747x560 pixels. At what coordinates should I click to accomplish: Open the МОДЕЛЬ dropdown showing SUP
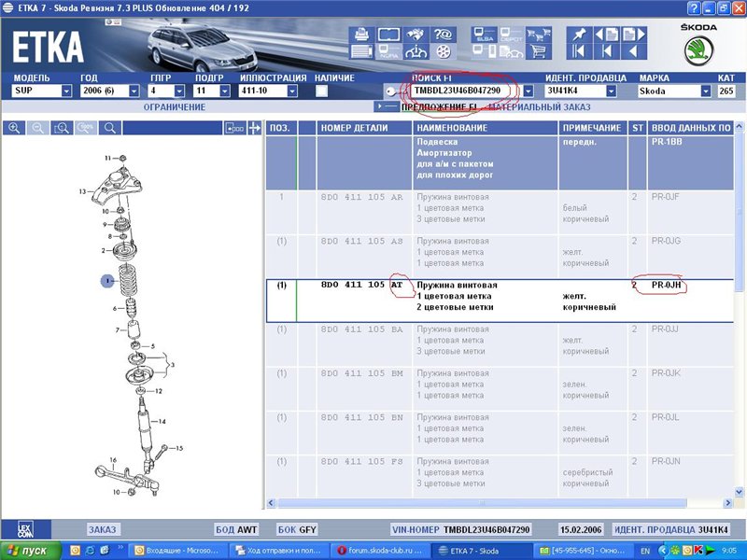coord(66,91)
